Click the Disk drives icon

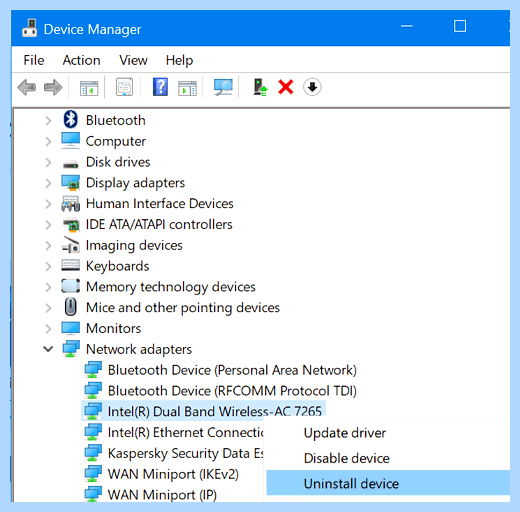(x=70, y=164)
